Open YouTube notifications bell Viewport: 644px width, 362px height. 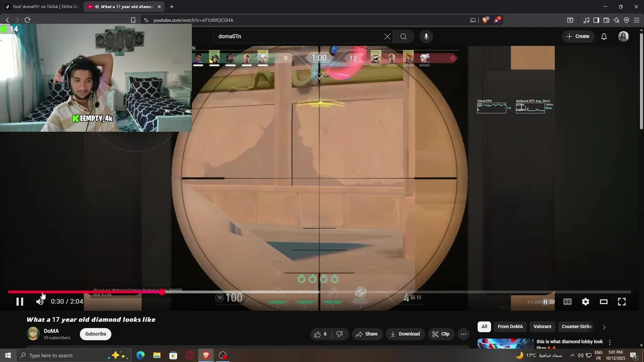point(604,36)
